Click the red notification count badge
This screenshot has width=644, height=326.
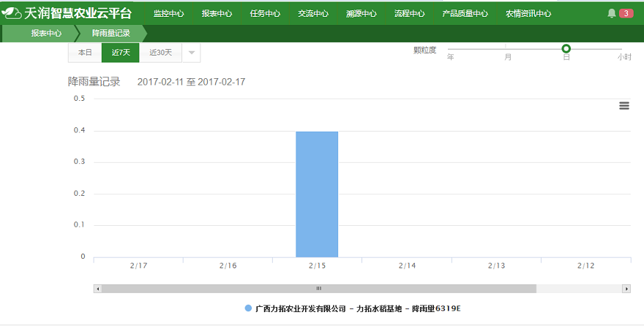626,13
